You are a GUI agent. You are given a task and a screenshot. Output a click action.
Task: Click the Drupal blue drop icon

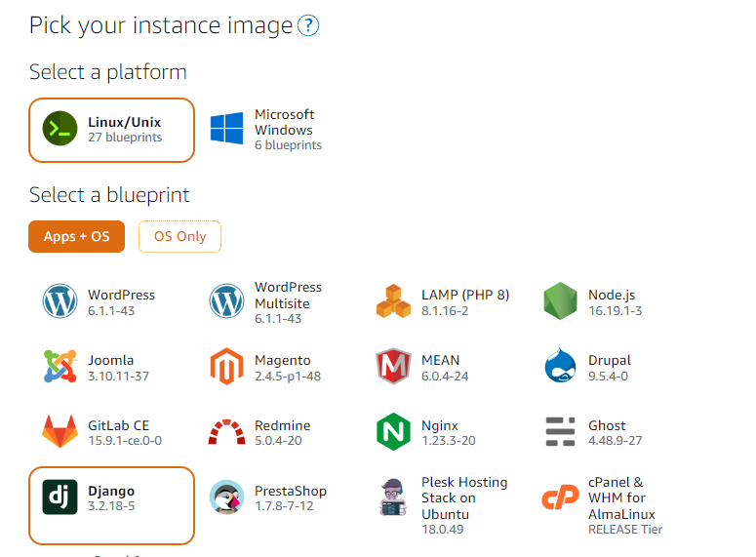tap(560, 366)
